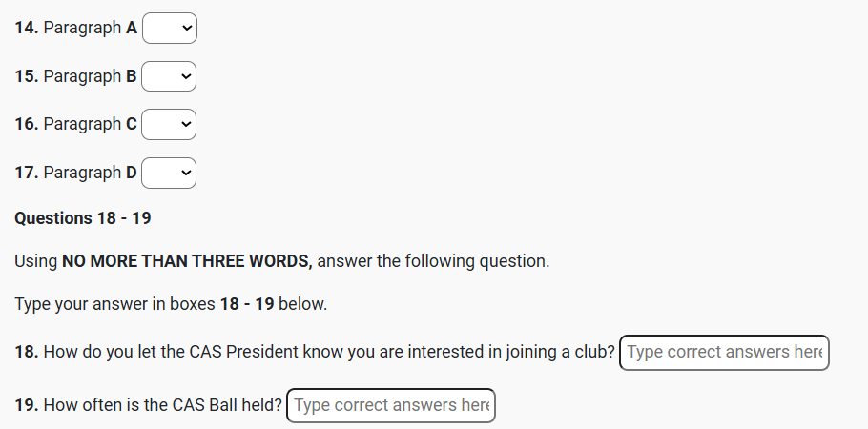Screen dimensions: 868x429
Task: Click question number 17
Action: (26, 173)
